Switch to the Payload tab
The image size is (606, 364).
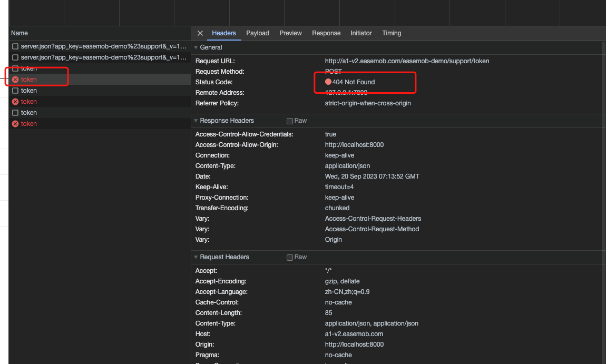[257, 33]
